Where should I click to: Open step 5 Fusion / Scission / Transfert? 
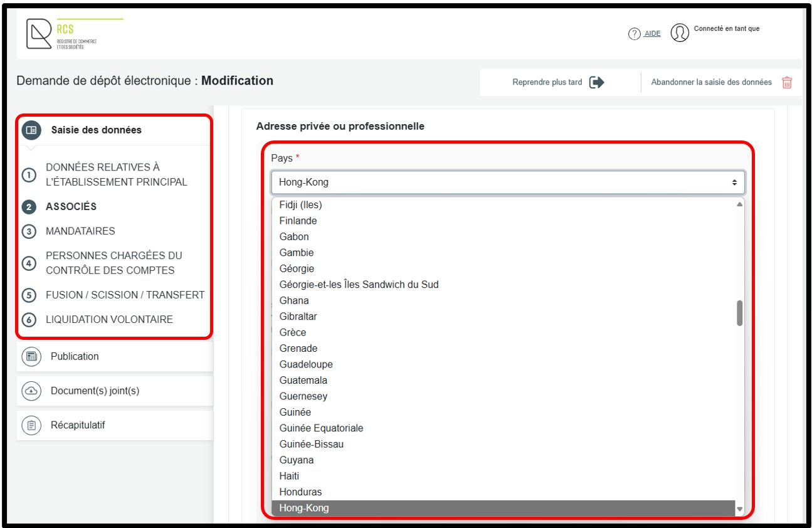click(x=125, y=295)
